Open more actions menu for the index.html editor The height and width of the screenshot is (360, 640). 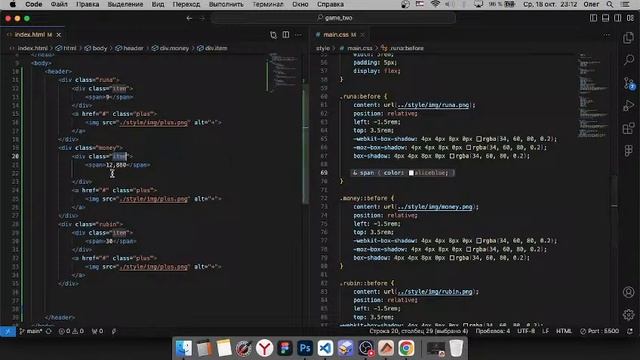[298, 35]
